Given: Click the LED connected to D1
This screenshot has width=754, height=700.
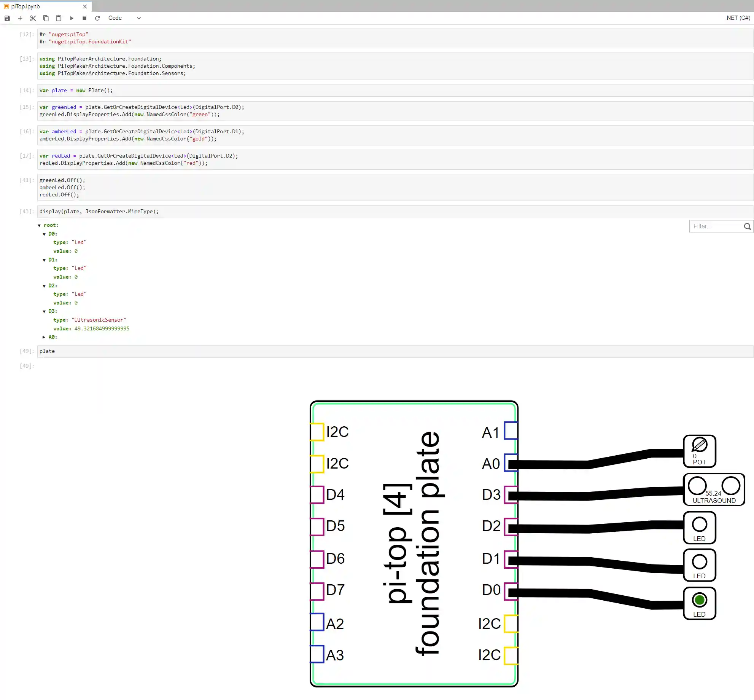Looking at the screenshot, I should click(700, 565).
